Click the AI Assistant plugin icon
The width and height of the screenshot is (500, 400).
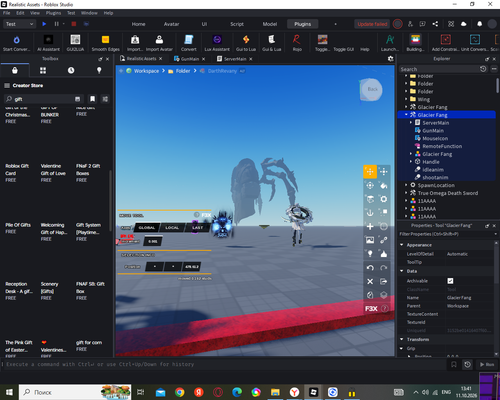click(x=48, y=40)
